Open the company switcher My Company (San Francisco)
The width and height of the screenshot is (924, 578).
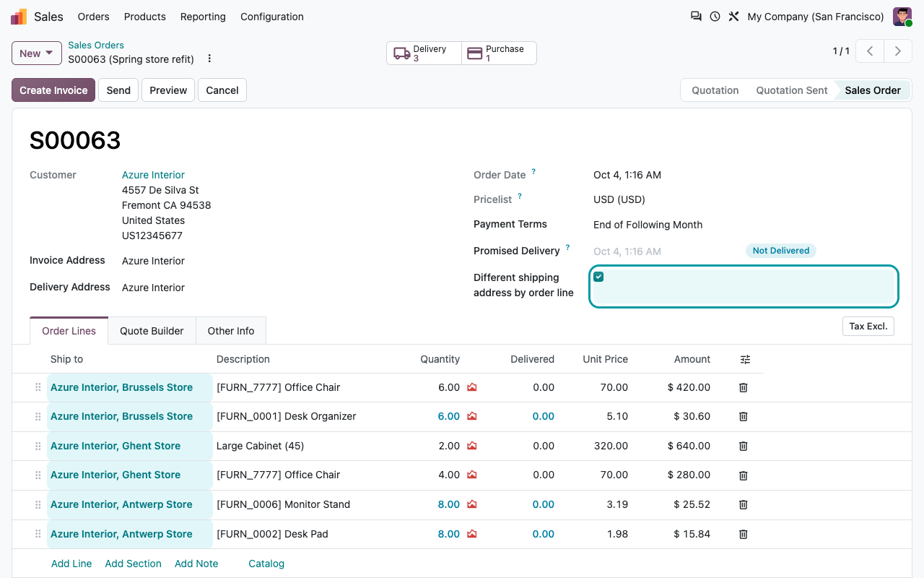(x=816, y=17)
